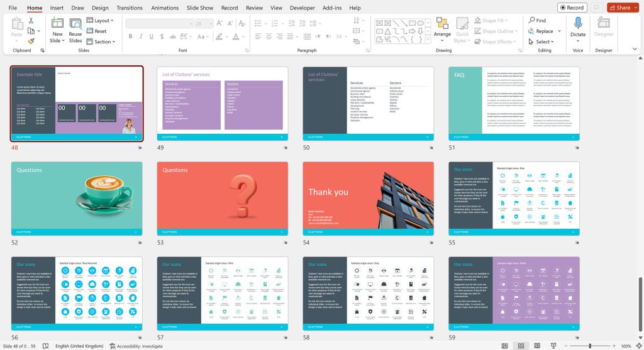Screen dimensions: 644x350
Task: Select the Format Painter brush icon
Action: tap(31, 41)
